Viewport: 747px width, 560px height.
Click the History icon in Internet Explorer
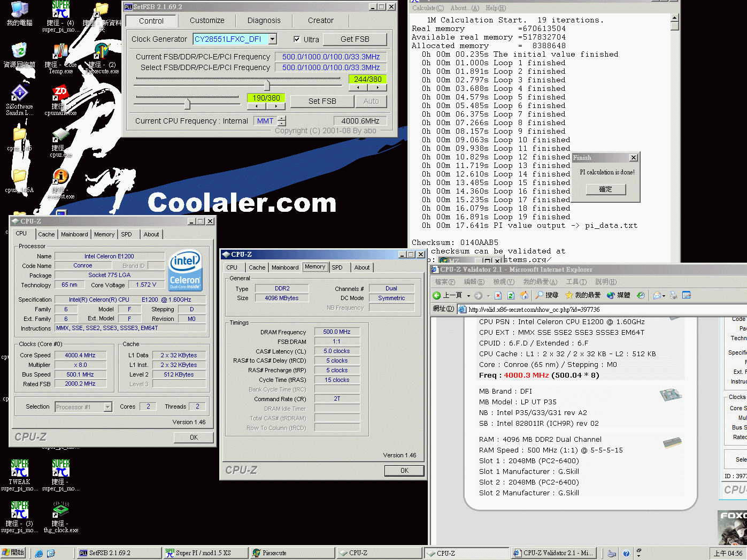[642, 295]
